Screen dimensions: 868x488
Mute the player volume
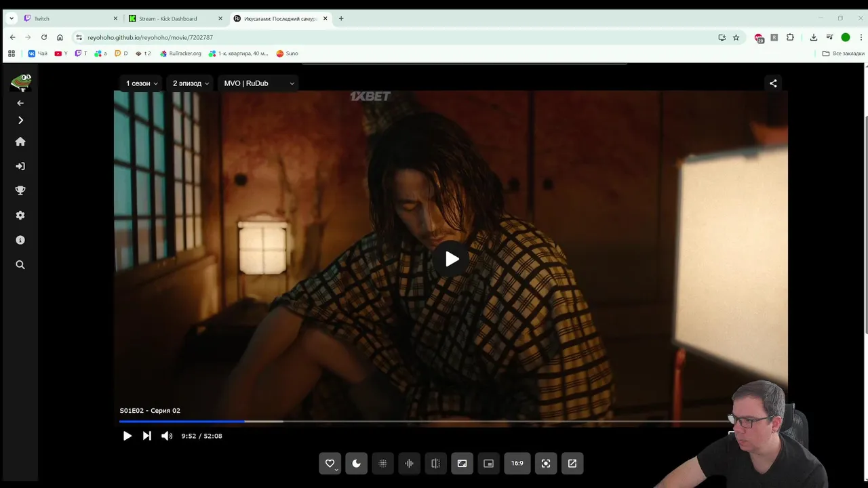tap(167, 436)
